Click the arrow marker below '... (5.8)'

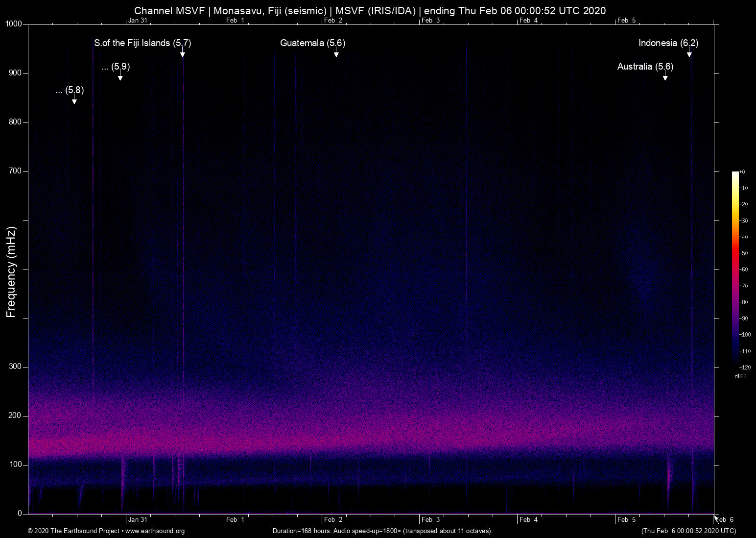[x=74, y=99]
